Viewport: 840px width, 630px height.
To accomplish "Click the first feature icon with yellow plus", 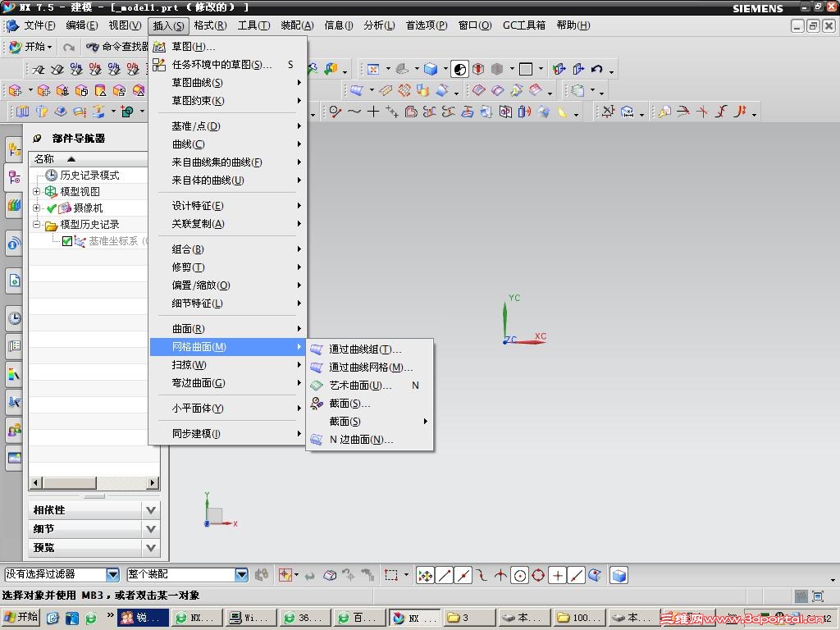I will tap(15, 90).
